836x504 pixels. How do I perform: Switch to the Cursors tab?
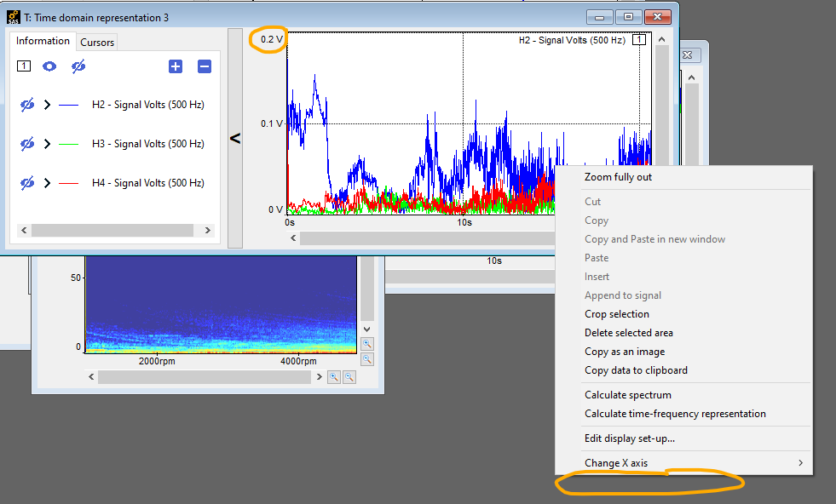(x=97, y=42)
